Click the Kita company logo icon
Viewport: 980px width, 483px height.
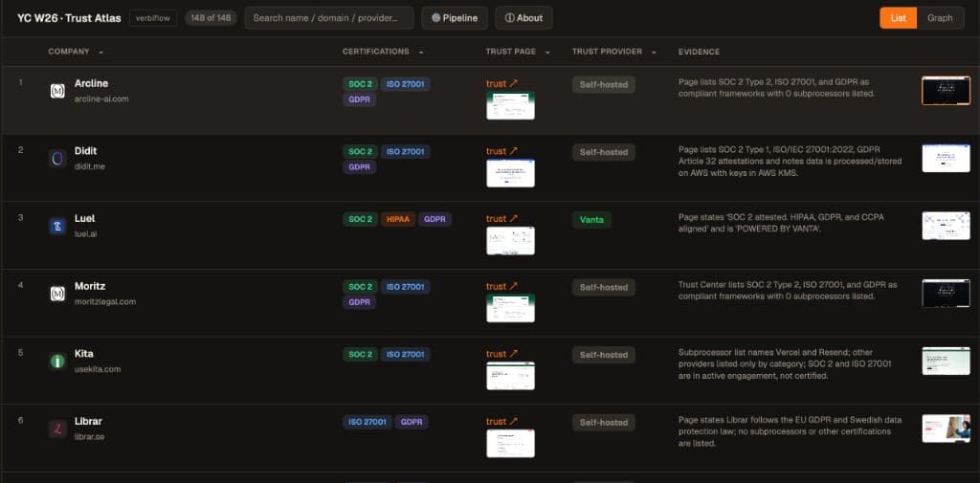57,362
